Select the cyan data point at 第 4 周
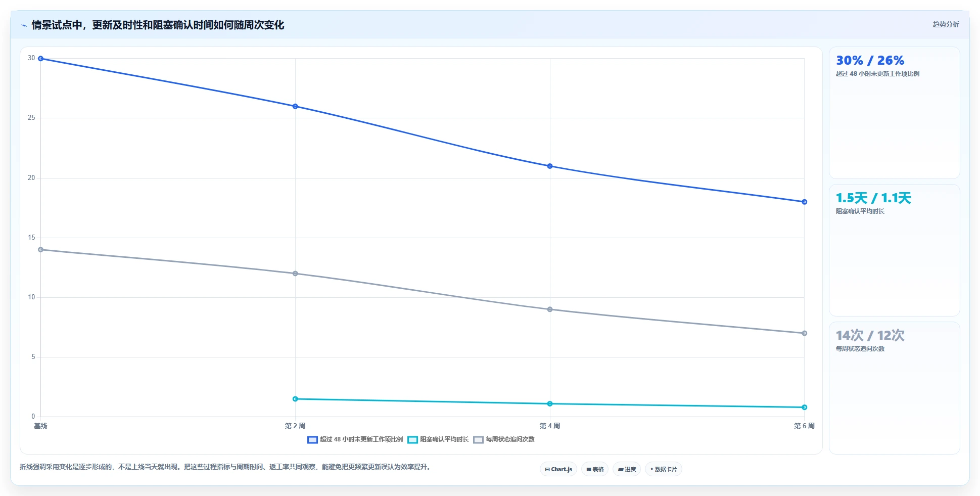The height and width of the screenshot is (496, 980). coord(550,403)
